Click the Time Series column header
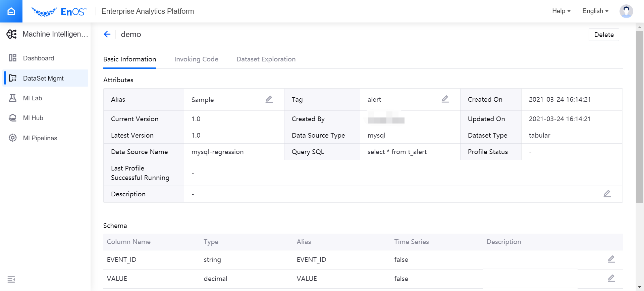This screenshot has height=291, width=644. point(411,242)
